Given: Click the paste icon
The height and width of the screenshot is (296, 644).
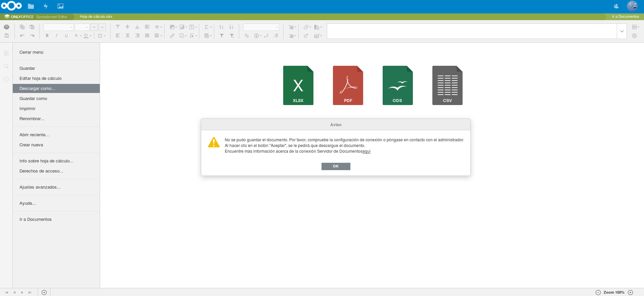Looking at the screenshot, I should click(x=32, y=27).
